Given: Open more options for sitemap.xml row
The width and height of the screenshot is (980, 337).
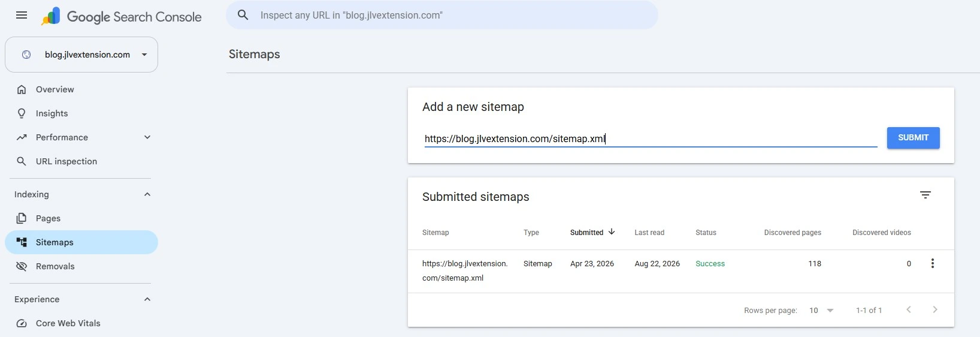Looking at the screenshot, I should pyautogui.click(x=933, y=263).
